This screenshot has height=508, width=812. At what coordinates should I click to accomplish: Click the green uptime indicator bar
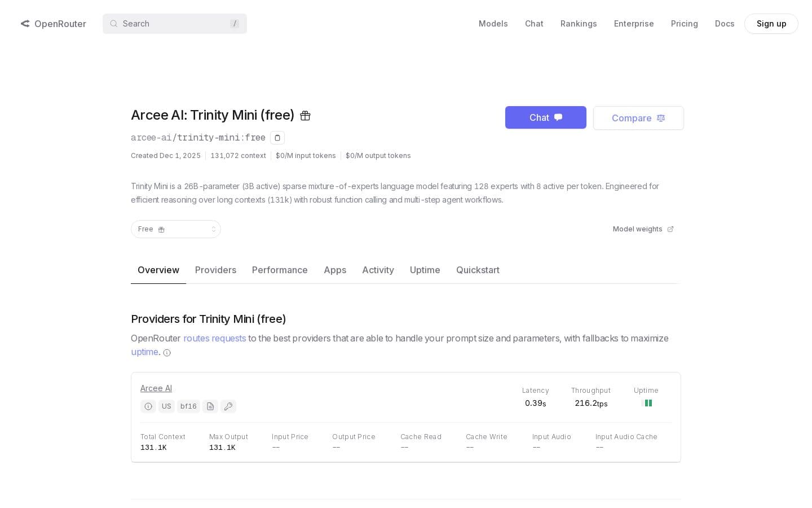[648, 403]
